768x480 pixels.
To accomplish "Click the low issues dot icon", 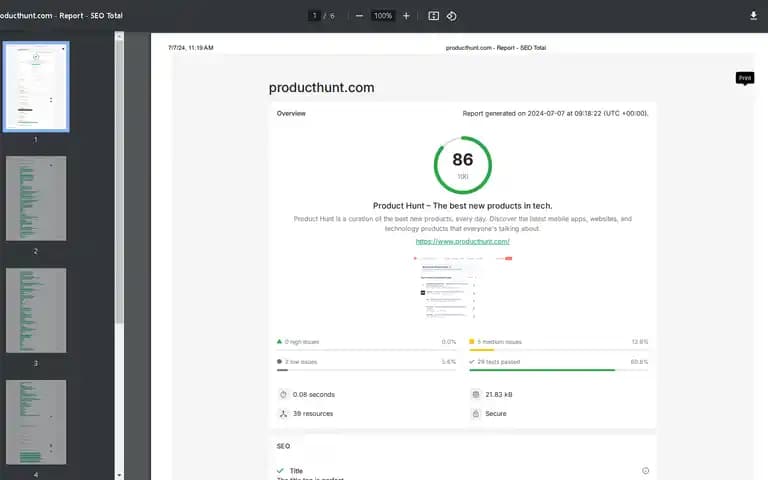I will 279,361.
